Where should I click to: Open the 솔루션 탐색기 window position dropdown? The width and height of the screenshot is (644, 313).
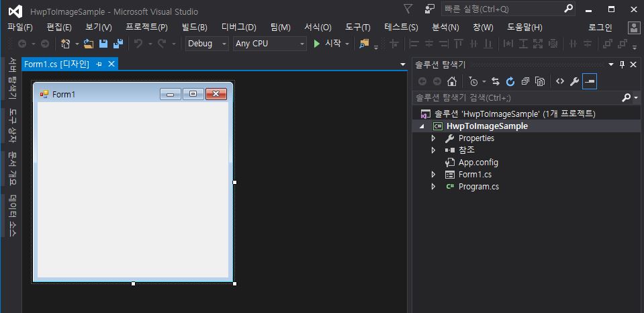[x=610, y=64]
